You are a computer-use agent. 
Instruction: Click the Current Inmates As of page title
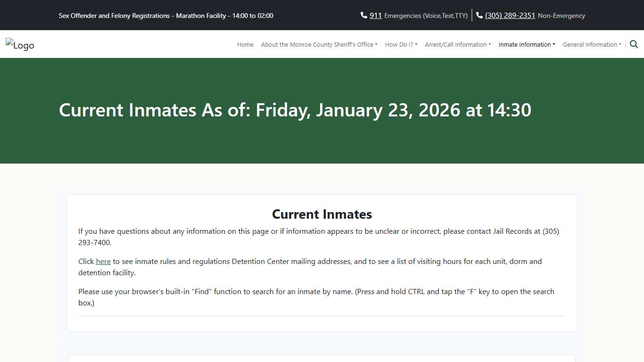coord(295,110)
